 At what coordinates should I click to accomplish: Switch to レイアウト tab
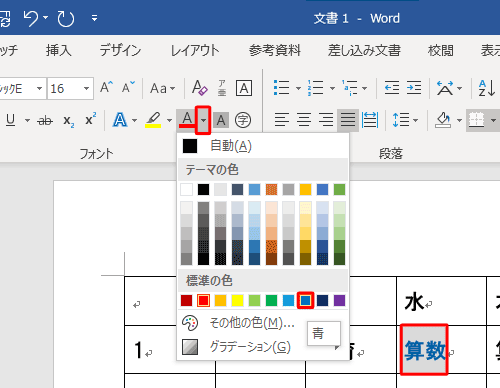coord(195,50)
